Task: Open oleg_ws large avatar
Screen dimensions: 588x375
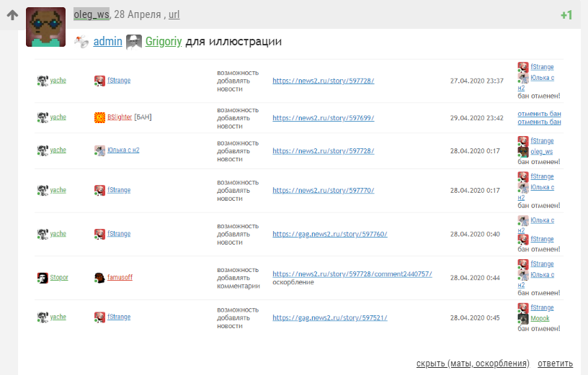Action: [x=45, y=27]
